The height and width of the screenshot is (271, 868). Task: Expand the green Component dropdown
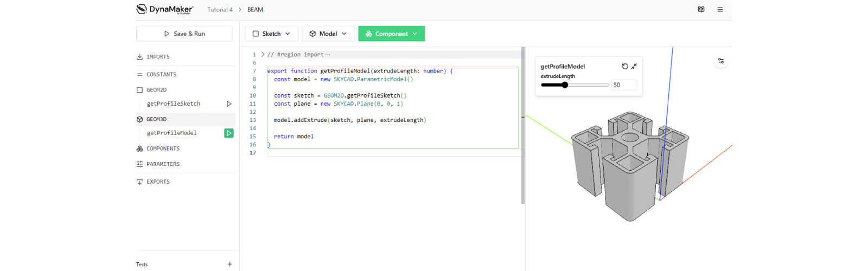coord(391,34)
